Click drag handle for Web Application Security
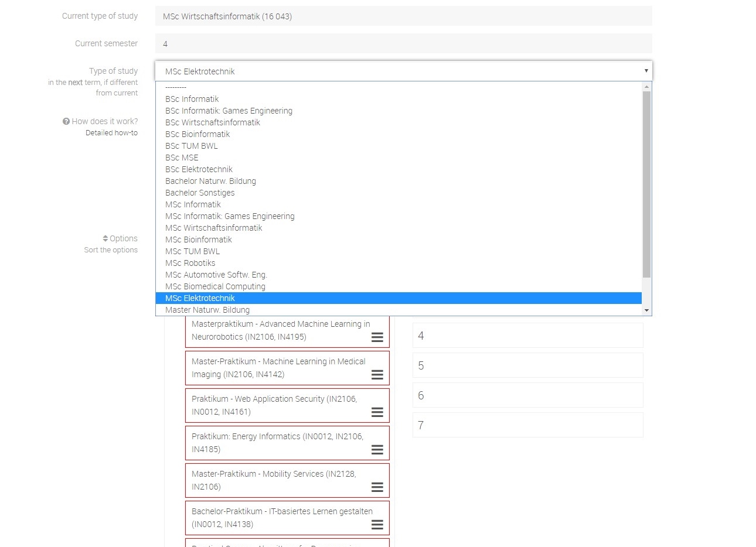 pos(377,412)
